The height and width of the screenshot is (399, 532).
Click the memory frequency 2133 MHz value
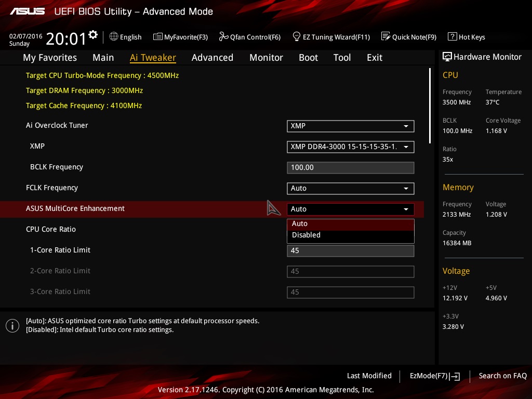point(456,215)
